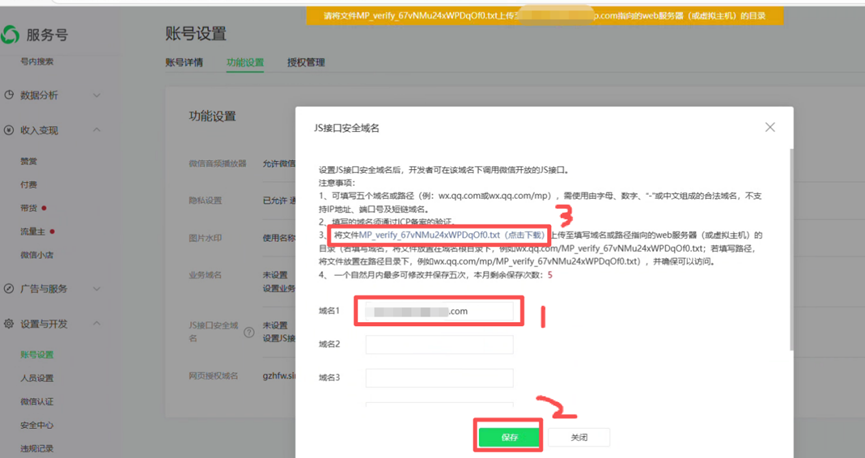Viewport: 865px width, 458px height.
Task: Click the help icon beside JS接口安全域名
Action: pyautogui.click(x=248, y=333)
